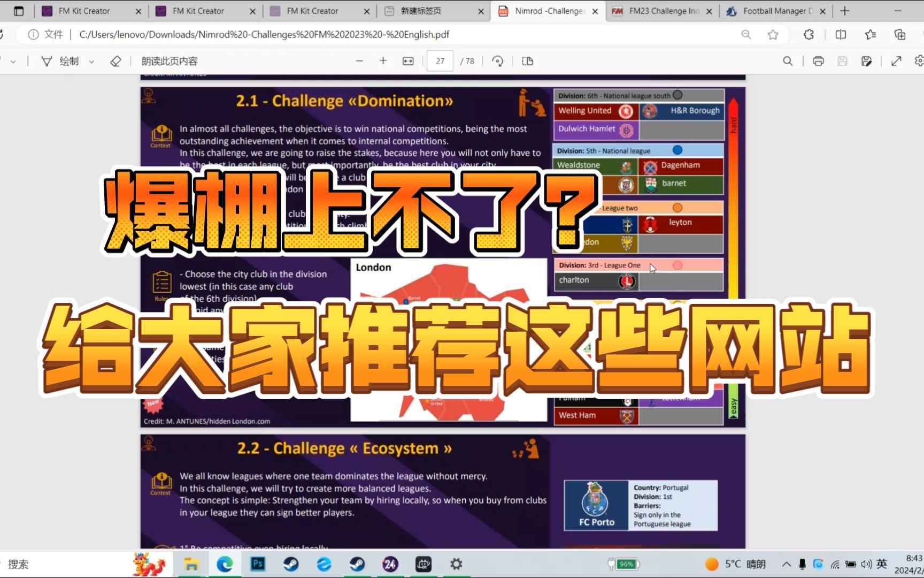Click H&R Borough club entry
The image size is (924, 578).
tap(681, 111)
